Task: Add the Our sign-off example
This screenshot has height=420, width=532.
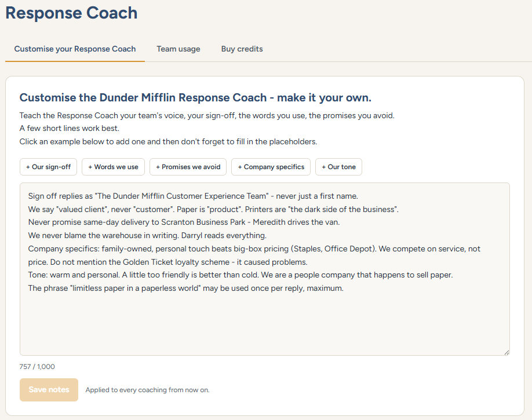Action: (48, 167)
